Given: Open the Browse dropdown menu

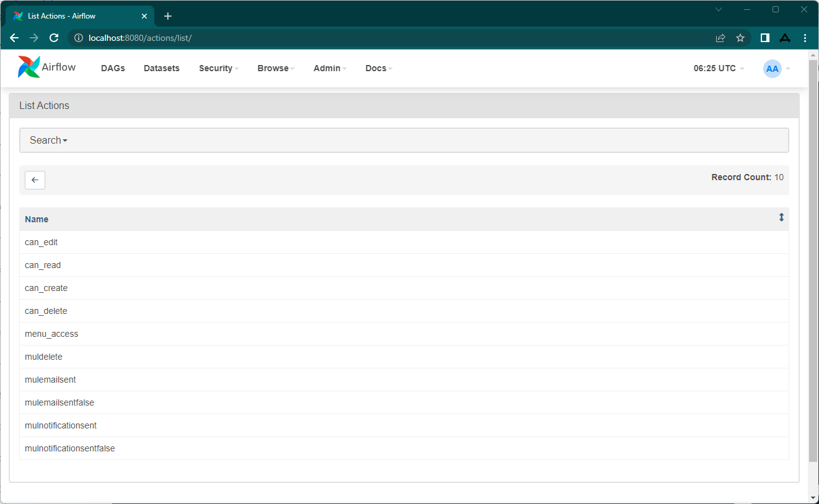Looking at the screenshot, I should pyautogui.click(x=276, y=68).
